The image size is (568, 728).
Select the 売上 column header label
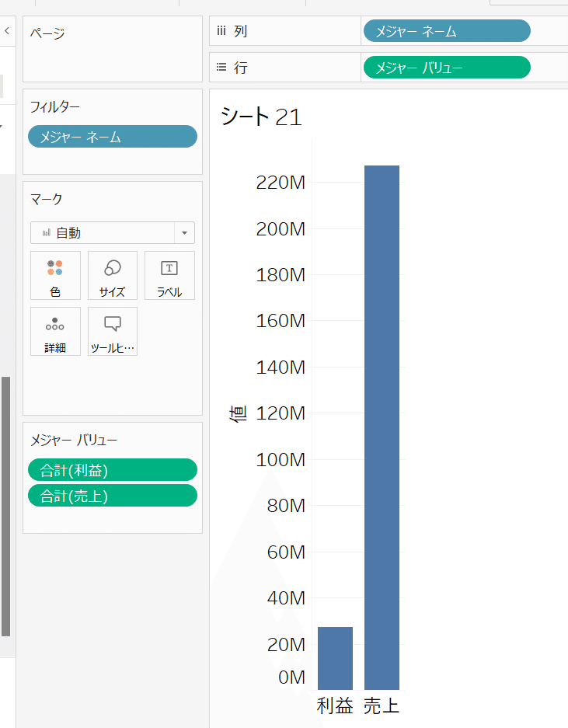tap(382, 705)
